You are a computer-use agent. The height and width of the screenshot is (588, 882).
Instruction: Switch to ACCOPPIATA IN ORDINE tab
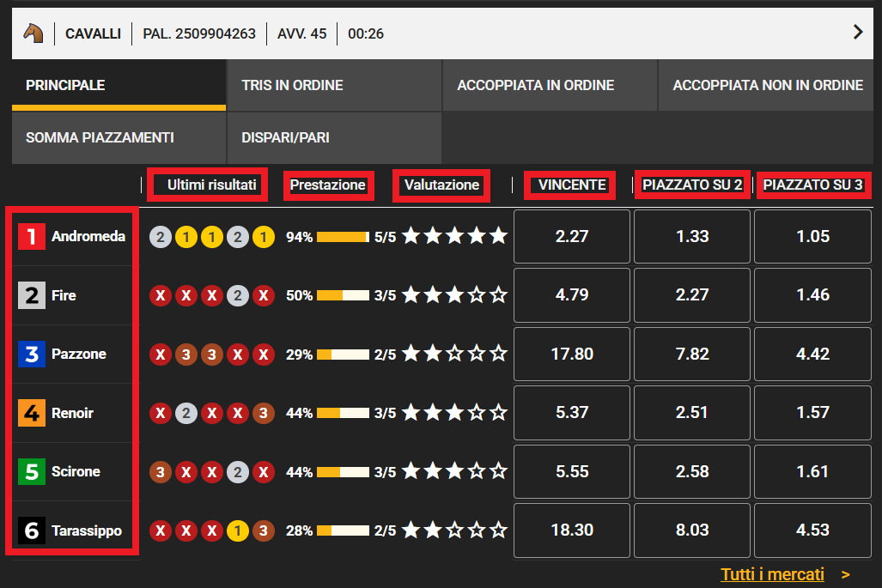point(550,85)
